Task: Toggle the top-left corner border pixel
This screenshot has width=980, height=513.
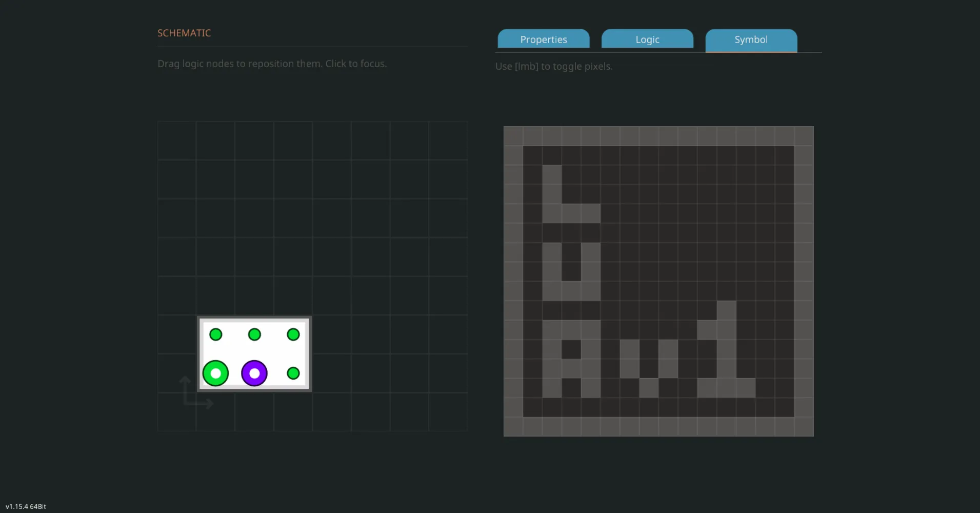Action: tap(513, 136)
